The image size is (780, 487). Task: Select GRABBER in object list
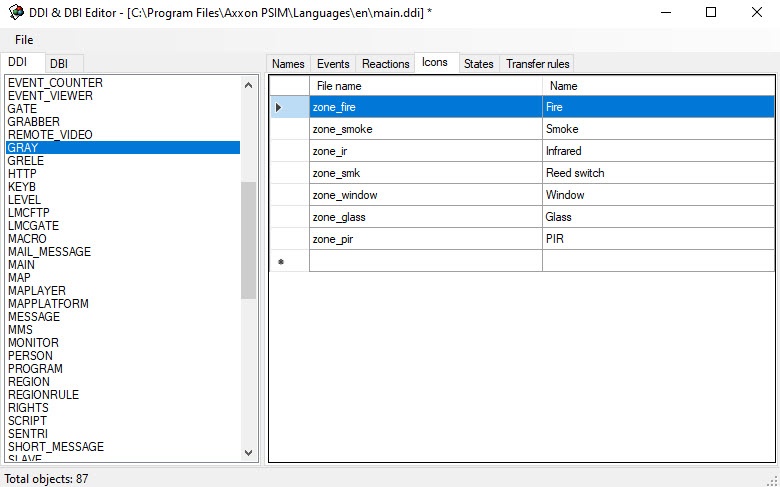(x=123, y=121)
